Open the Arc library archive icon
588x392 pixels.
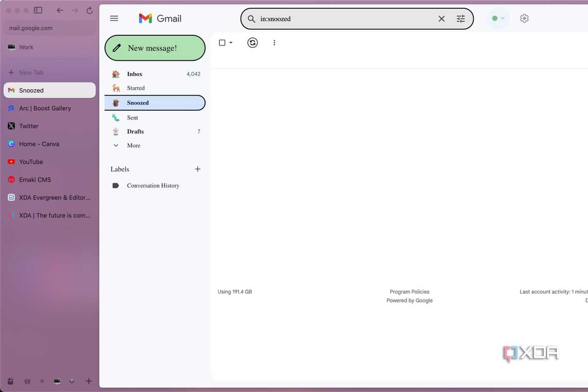coord(10,381)
